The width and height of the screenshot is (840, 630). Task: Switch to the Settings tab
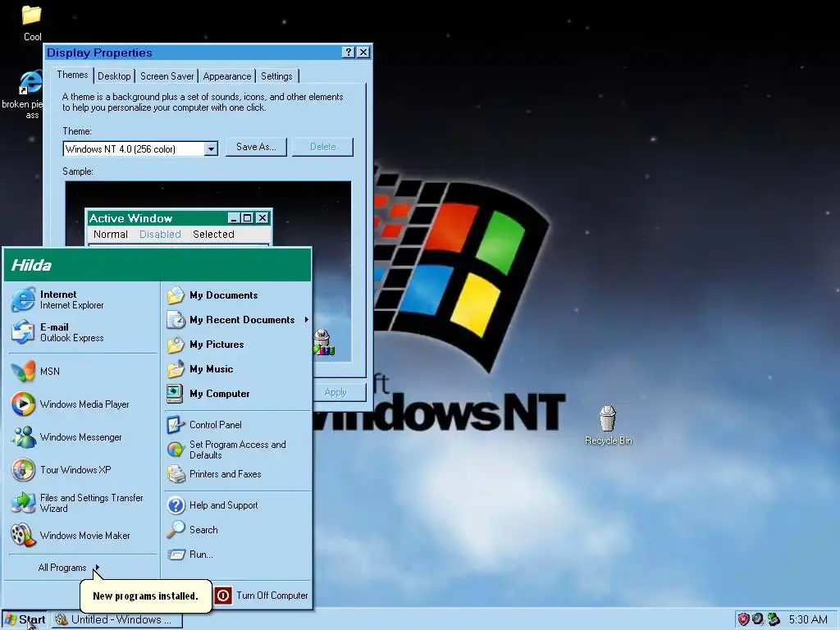pyautogui.click(x=276, y=76)
